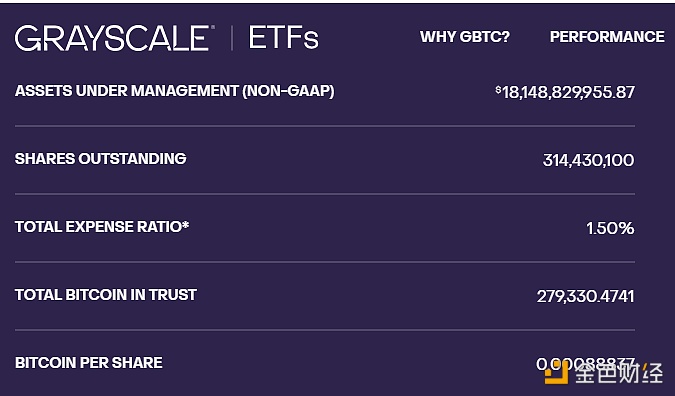Click the registered trademark symbol after GRAYSCALE
This screenshot has width=675, height=396.
[x=210, y=28]
